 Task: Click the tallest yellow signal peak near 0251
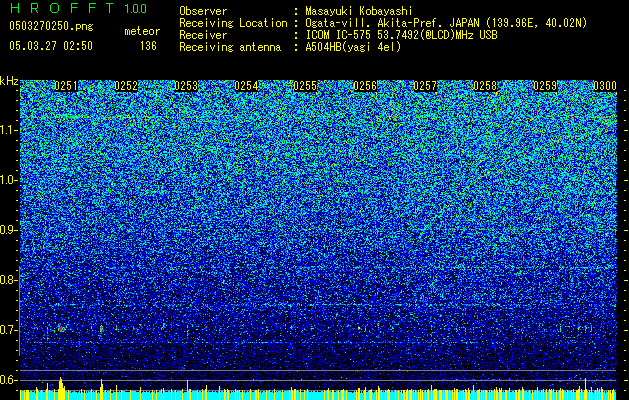click(x=61, y=388)
